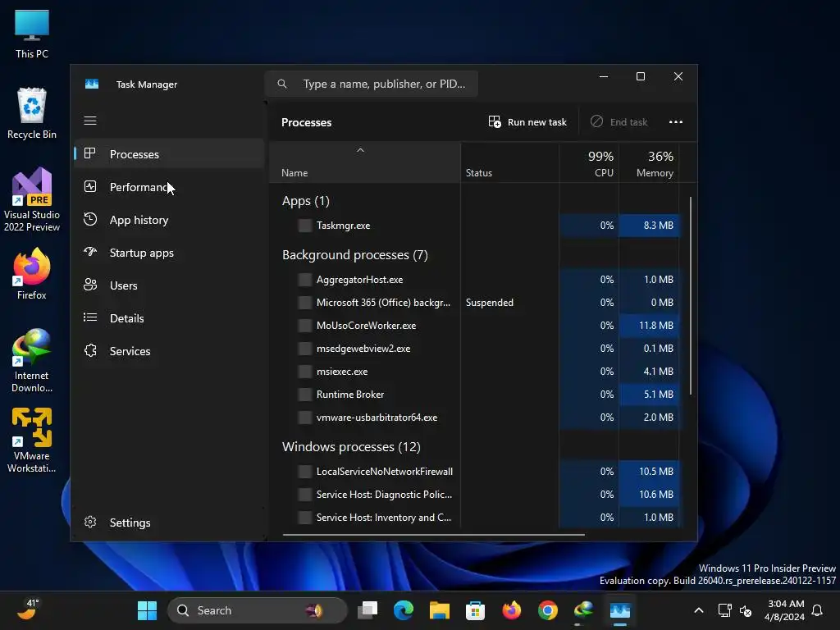Go to Startup apps page
The width and height of the screenshot is (840, 630).
coord(169,253)
